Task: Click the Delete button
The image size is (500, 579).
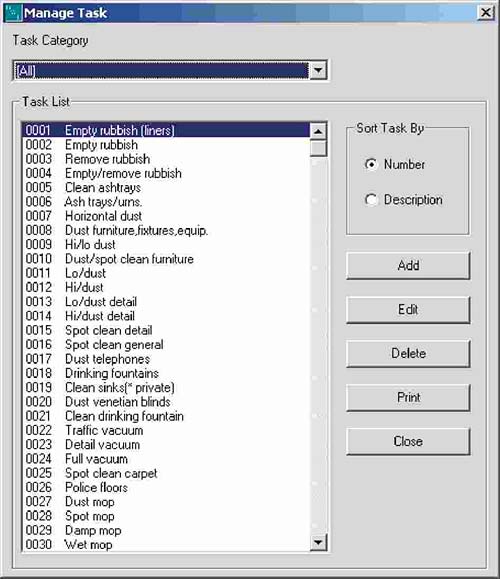Action: pyautogui.click(x=408, y=353)
